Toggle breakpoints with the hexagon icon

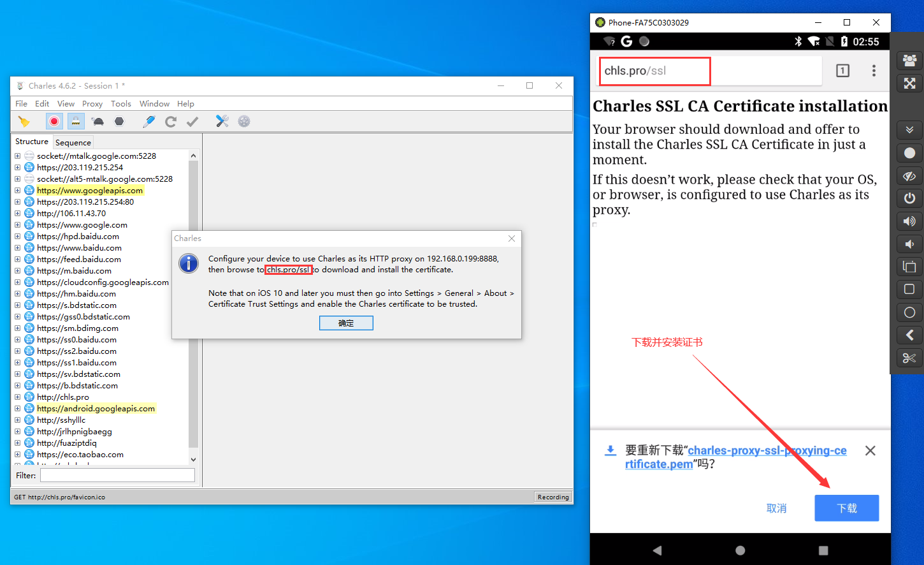[119, 121]
